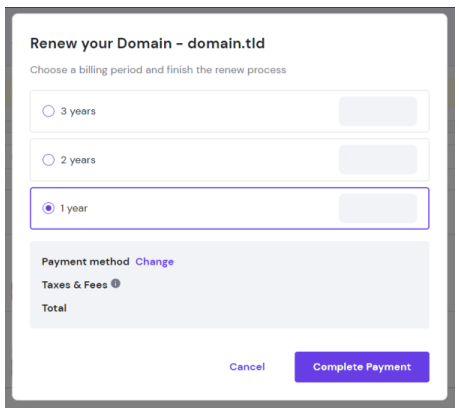Click the 'Total' label in summary
459x414 pixels.
point(54,308)
